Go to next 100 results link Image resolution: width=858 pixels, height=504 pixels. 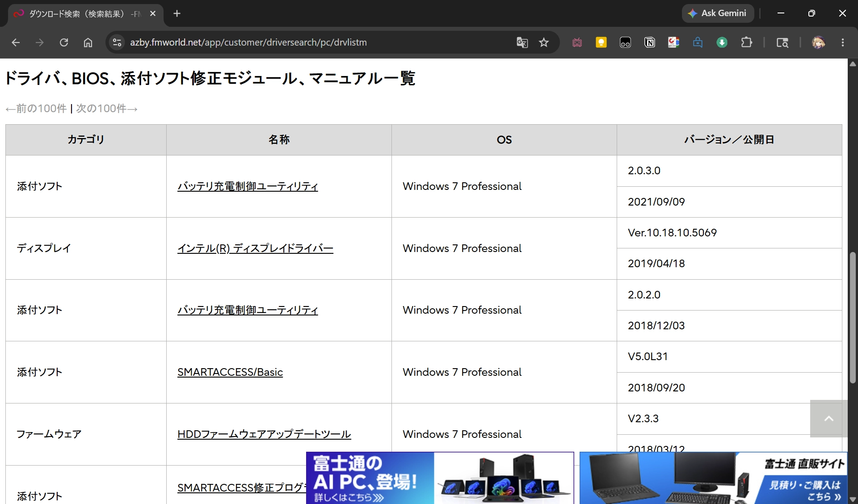point(107,109)
